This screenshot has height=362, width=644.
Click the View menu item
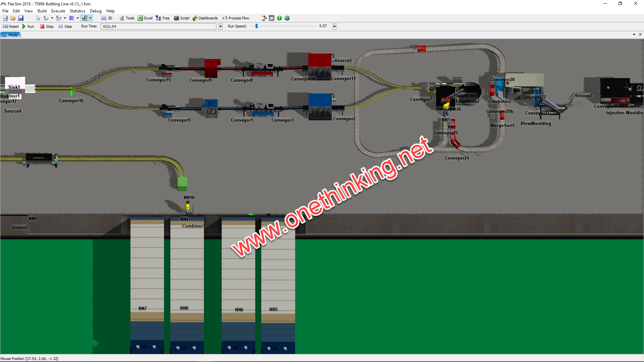28,11
